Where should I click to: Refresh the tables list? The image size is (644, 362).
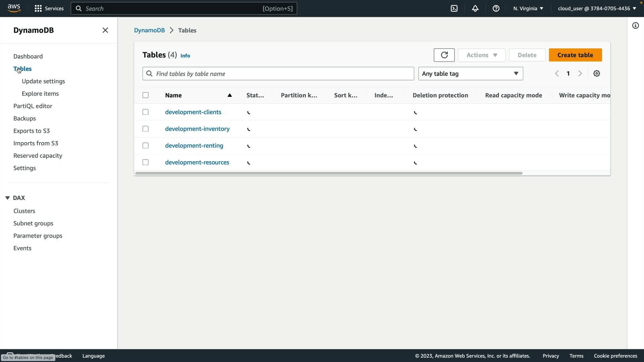point(444,55)
